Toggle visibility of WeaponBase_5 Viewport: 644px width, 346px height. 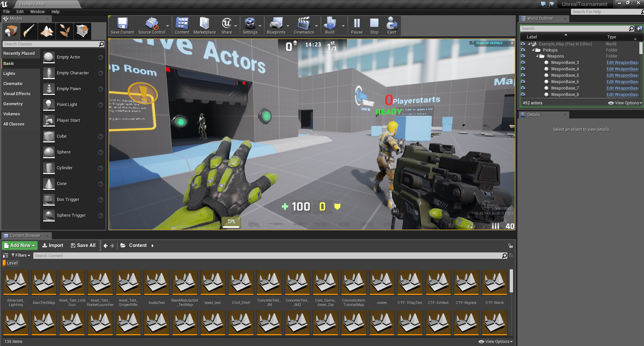[523, 75]
